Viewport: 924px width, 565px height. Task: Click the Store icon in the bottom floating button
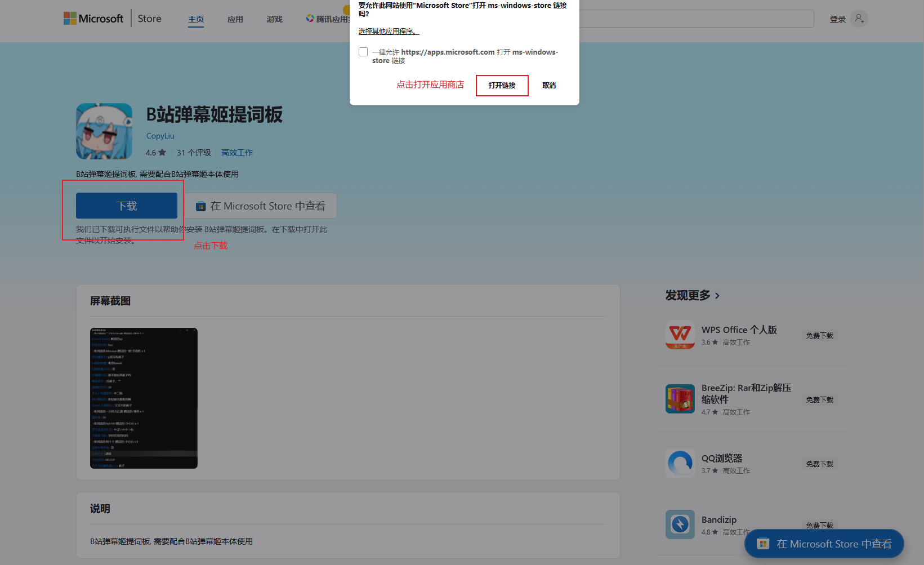(x=763, y=544)
